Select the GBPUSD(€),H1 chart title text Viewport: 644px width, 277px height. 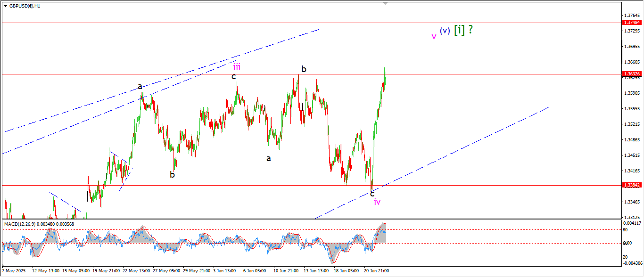25,6
